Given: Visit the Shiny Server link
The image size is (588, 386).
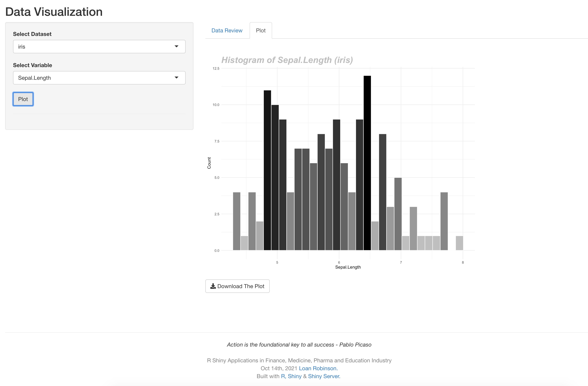Looking at the screenshot, I should coord(324,376).
